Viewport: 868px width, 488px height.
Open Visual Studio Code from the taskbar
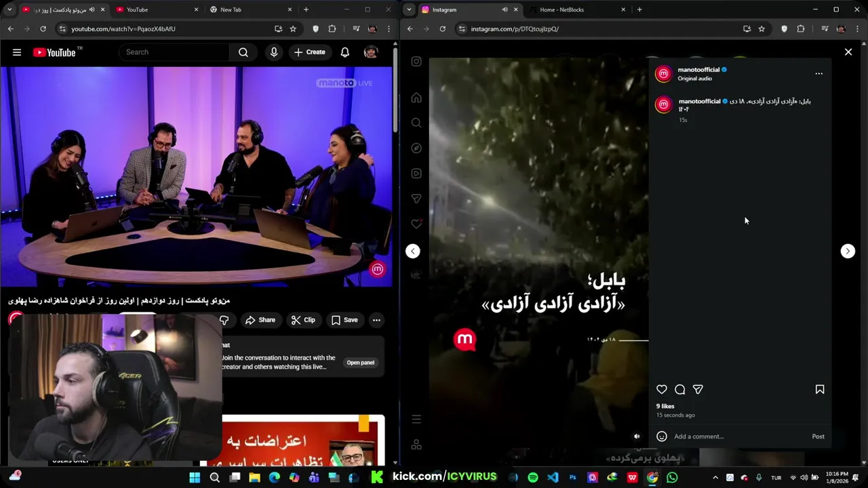[553, 478]
